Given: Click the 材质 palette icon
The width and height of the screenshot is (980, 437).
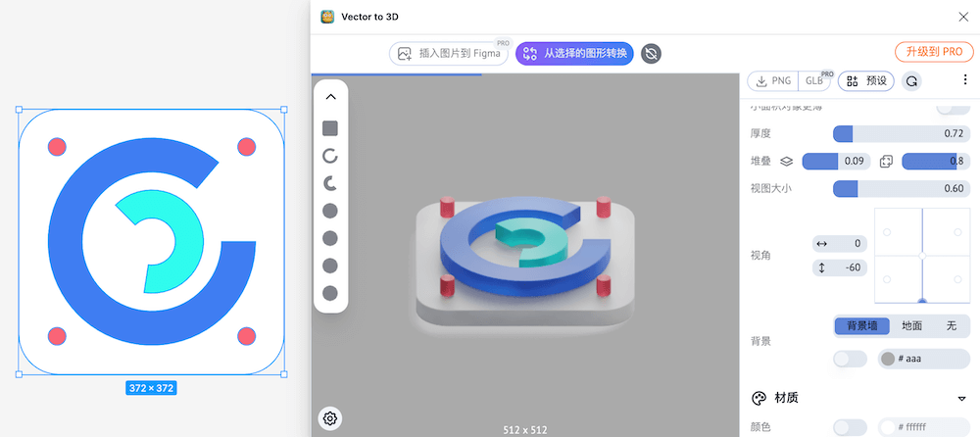Looking at the screenshot, I should click(759, 398).
